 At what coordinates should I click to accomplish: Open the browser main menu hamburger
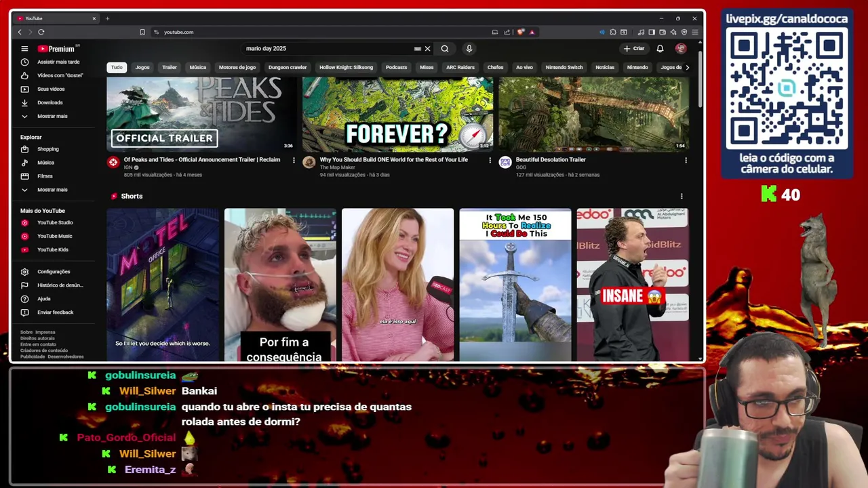(x=695, y=32)
